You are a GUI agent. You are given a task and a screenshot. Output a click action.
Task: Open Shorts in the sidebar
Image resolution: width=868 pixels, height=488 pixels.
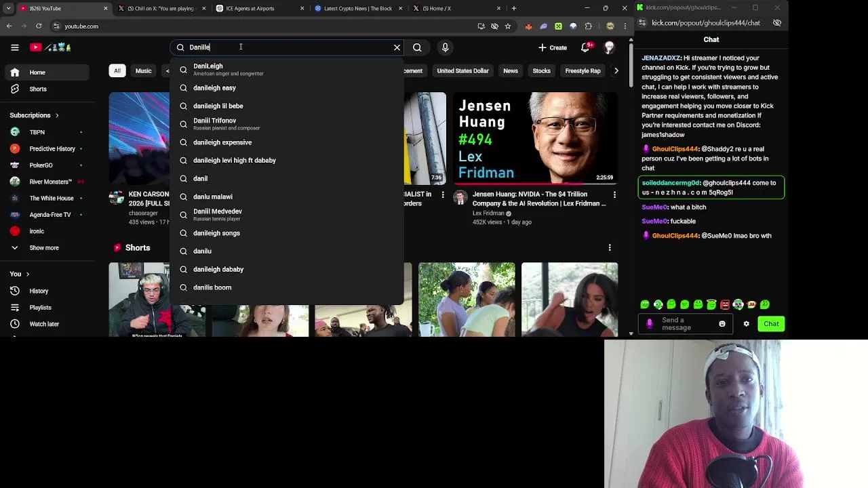pos(45,89)
